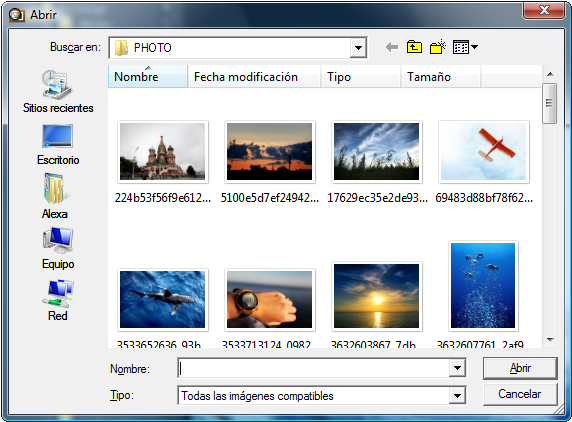
Task: Click file name 69483d88bf78f62...
Action: pos(484,198)
